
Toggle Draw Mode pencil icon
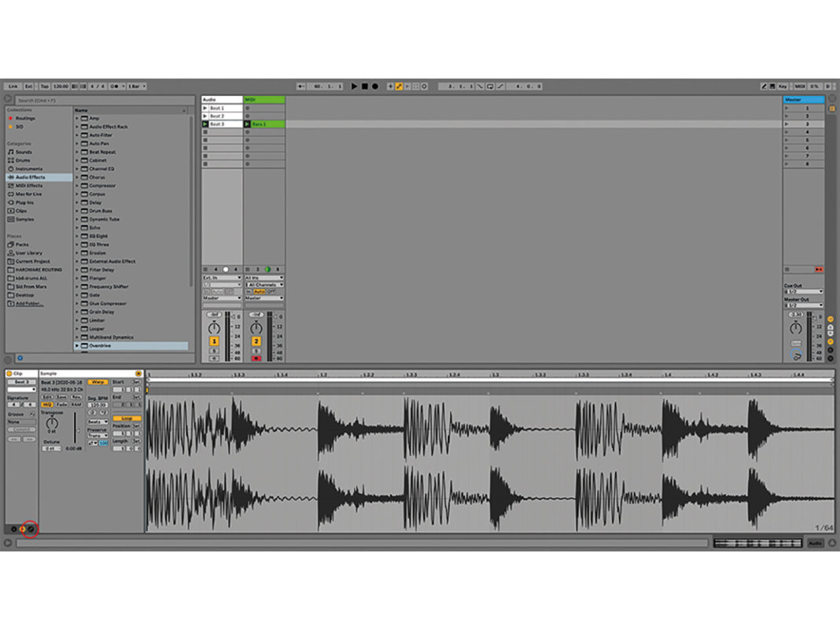pos(763,87)
